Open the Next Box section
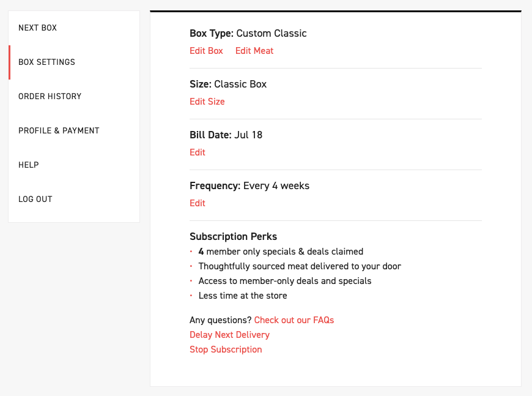The height and width of the screenshot is (396, 532). (38, 28)
